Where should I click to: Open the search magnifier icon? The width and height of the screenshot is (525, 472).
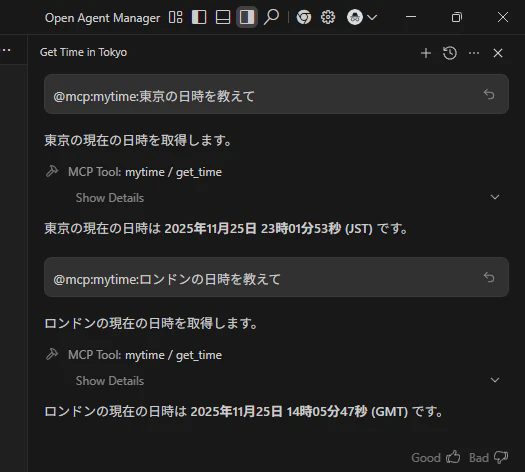click(271, 17)
